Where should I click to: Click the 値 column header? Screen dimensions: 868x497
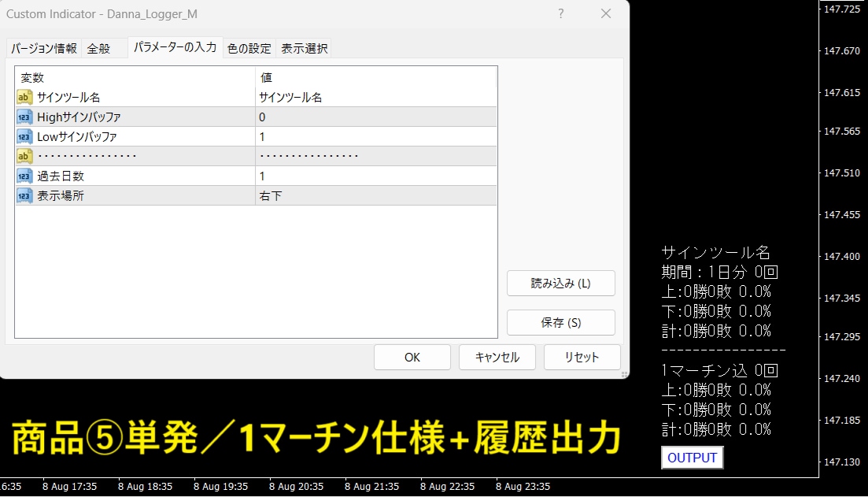point(376,77)
